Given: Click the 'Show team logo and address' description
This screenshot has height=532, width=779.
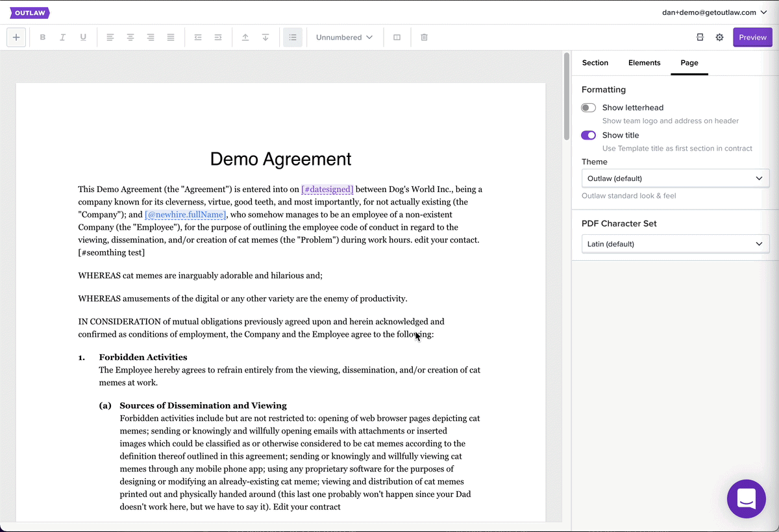Looking at the screenshot, I should point(671,121).
